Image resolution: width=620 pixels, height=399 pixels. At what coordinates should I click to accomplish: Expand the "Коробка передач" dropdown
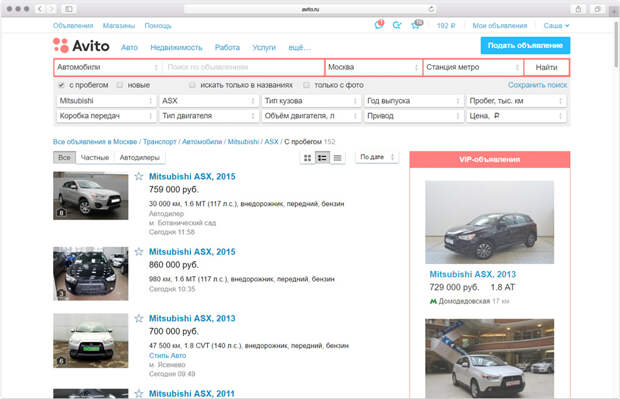tap(106, 116)
